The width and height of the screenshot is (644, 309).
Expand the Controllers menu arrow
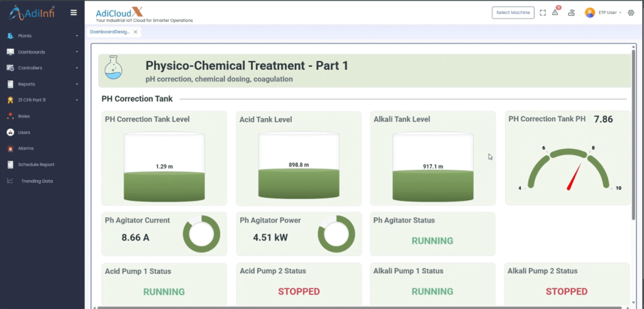[x=77, y=68]
